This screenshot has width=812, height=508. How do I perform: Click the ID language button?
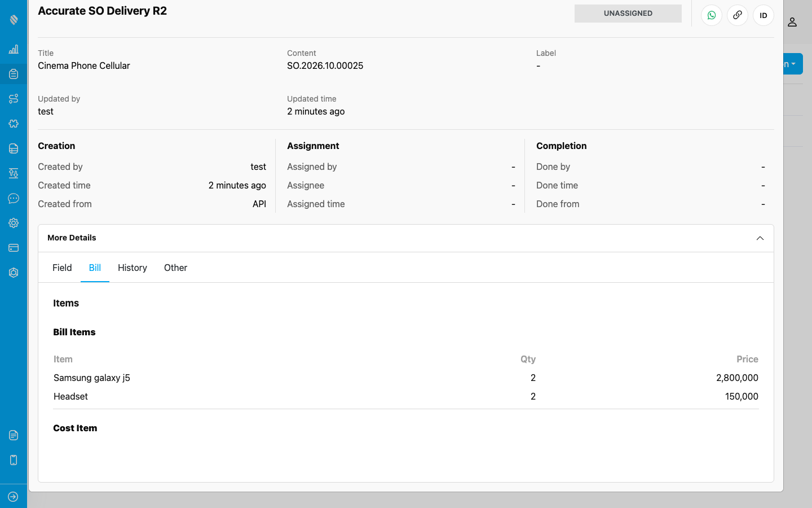point(764,15)
